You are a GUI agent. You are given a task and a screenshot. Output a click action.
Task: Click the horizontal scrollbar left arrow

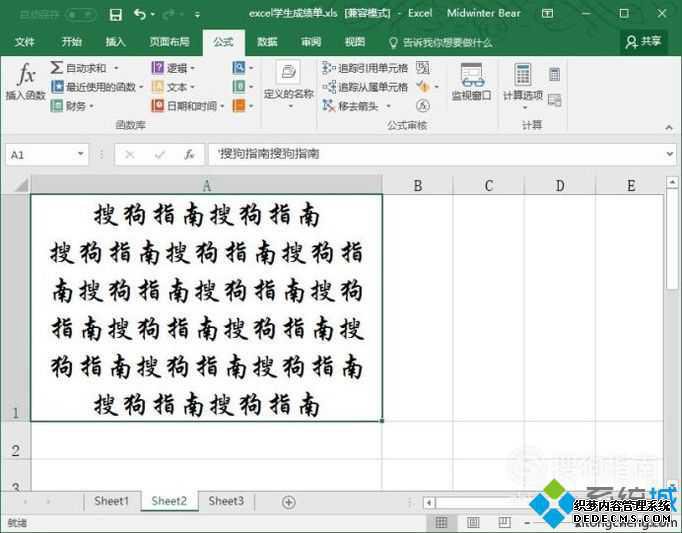tap(429, 503)
